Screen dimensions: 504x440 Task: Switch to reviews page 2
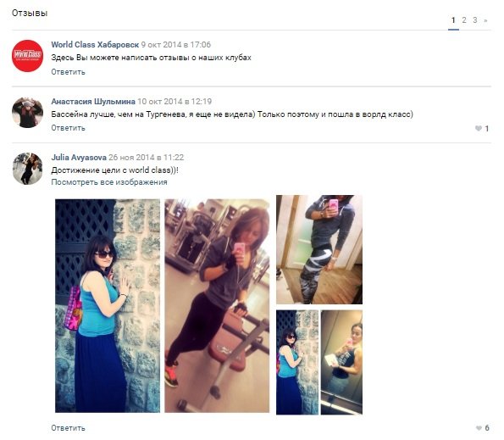[464, 20]
